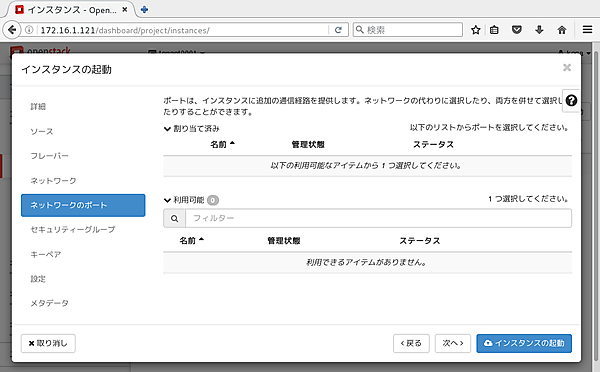Click the 取り消し cancel button
Image resolution: width=600 pixels, height=372 pixels.
(48, 343)
